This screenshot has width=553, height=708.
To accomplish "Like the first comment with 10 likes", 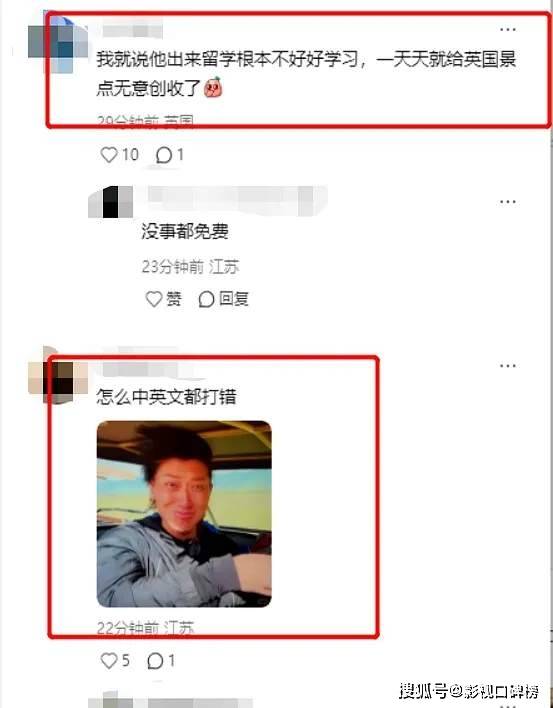I will 109,155.
